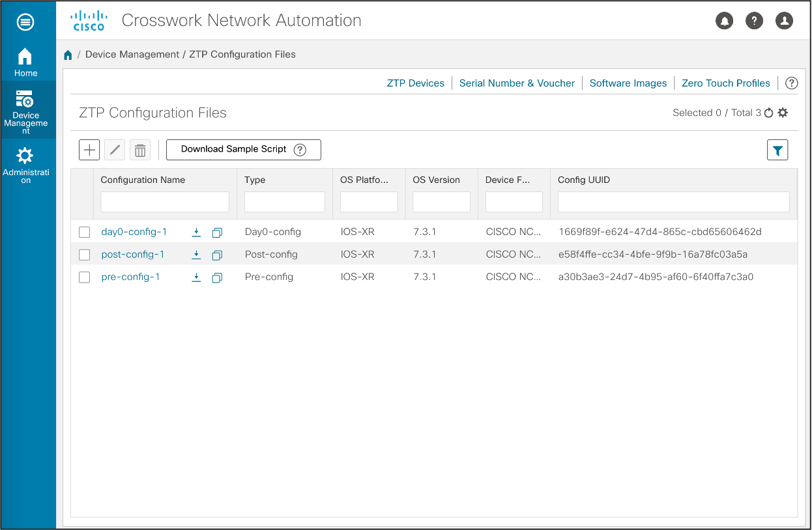
Task: Add a new configuration file
Action: [x=89, y=150]
